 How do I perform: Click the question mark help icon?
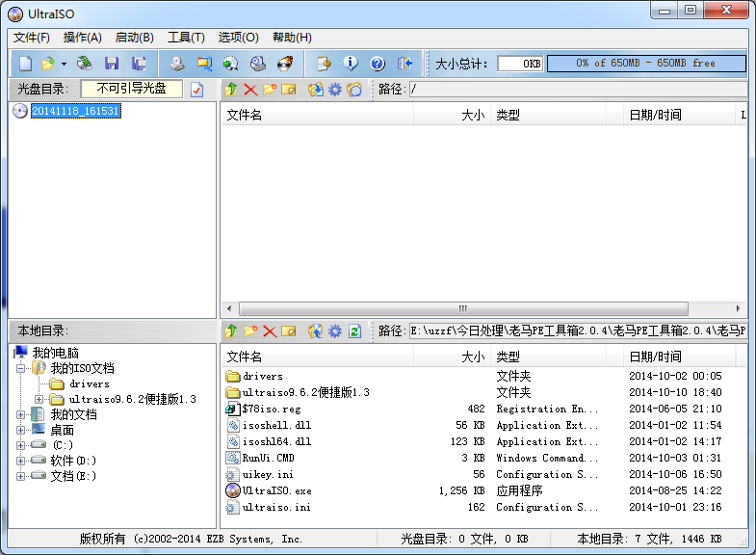(378, 64)
